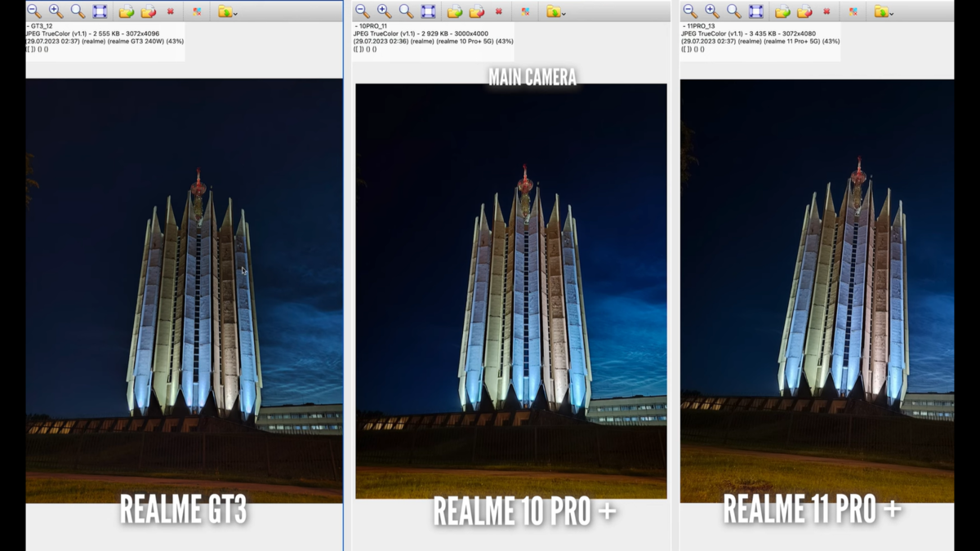
Task: Open folder dropdown in GT3_12 toolbar
Action: pyautogui.click(x=227, y=11)
